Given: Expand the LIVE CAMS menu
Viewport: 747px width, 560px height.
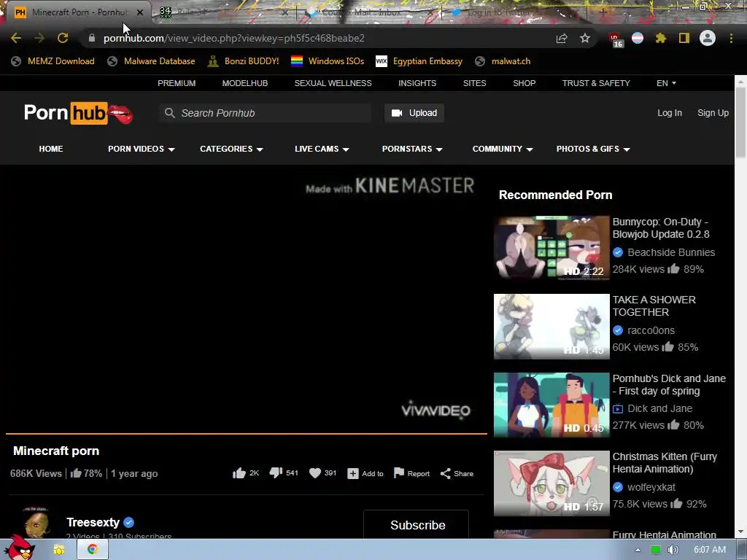Looking at the screenshot, I should click(x=322, y=149).
